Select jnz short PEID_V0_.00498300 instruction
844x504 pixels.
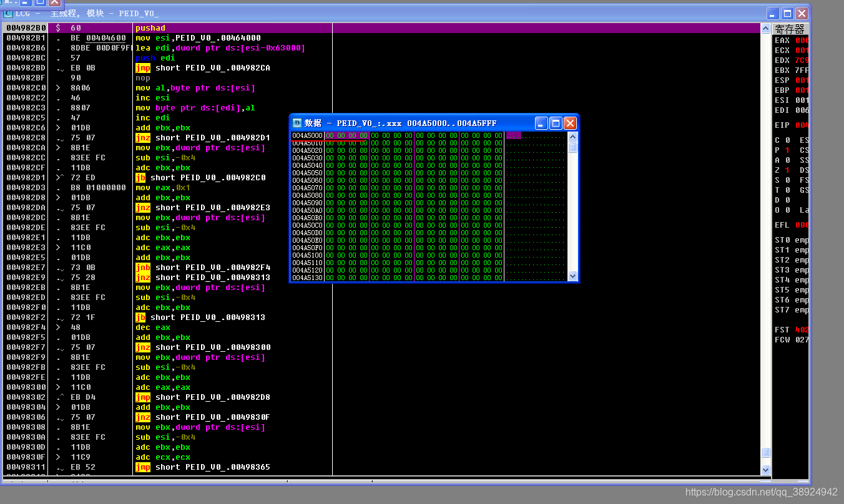click(x=203, y=347)
